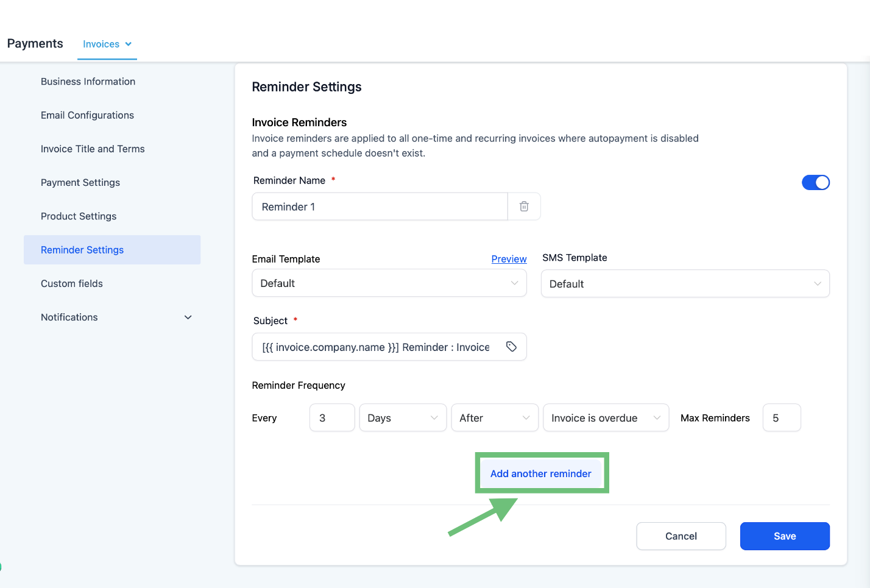Click Preview email template link
The width and height of the screenshot is (870, 588).
[x=509, y=259]
